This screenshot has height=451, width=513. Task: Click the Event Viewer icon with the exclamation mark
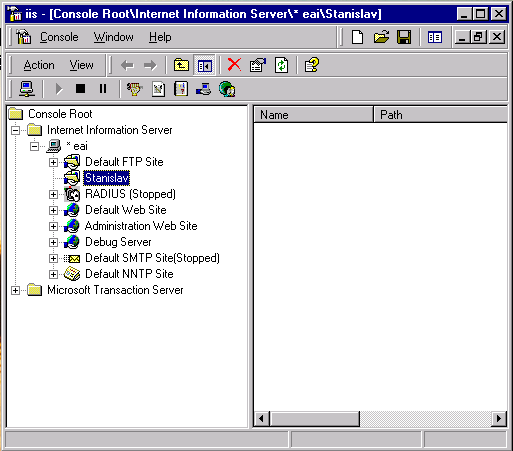[x=181, y=89]
